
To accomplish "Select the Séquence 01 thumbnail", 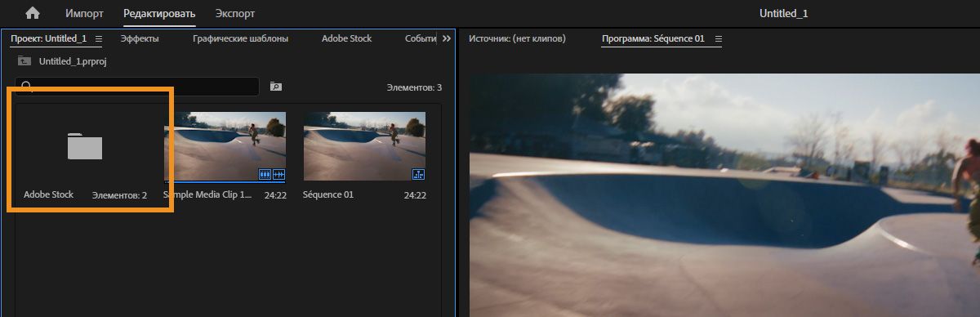I will coord(364,146).
